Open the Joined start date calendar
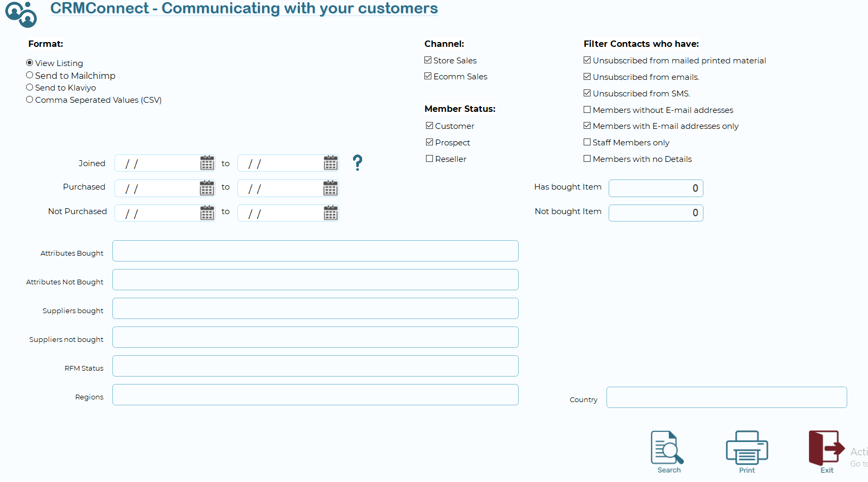The image size is (868, 482). (207, 163)
